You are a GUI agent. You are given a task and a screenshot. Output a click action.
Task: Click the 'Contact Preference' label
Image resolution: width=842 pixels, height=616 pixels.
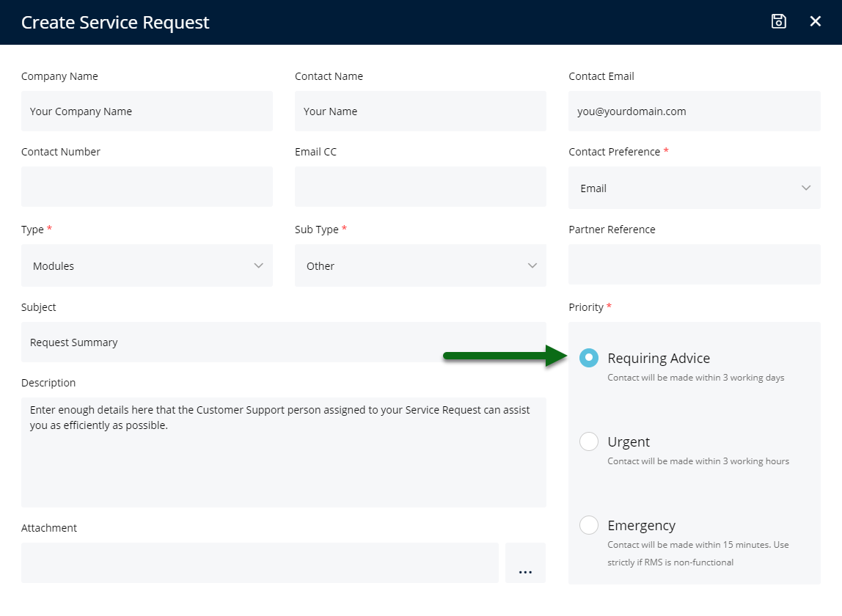tap(615, 152)
